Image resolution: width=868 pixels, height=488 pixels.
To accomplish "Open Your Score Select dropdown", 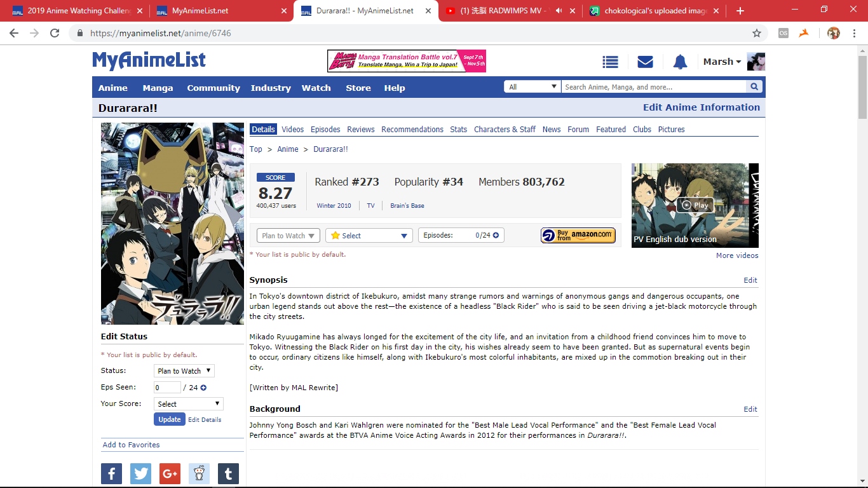I will tap(189, 404).
